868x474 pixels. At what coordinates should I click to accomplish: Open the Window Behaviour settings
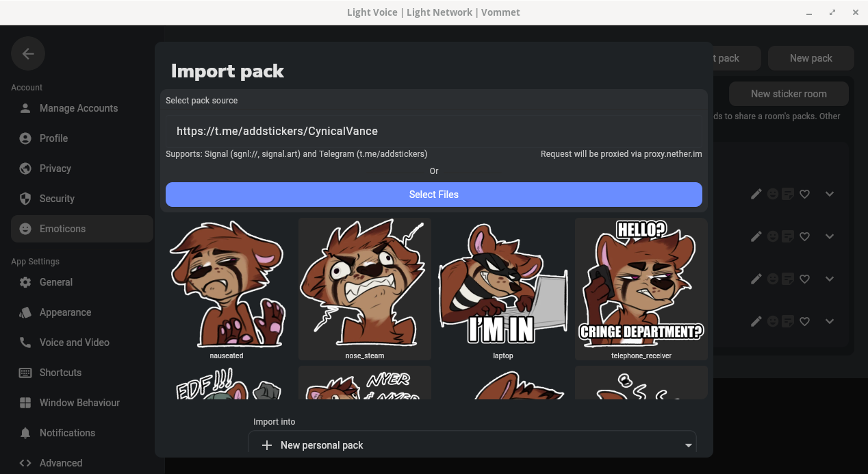point(82,403)
